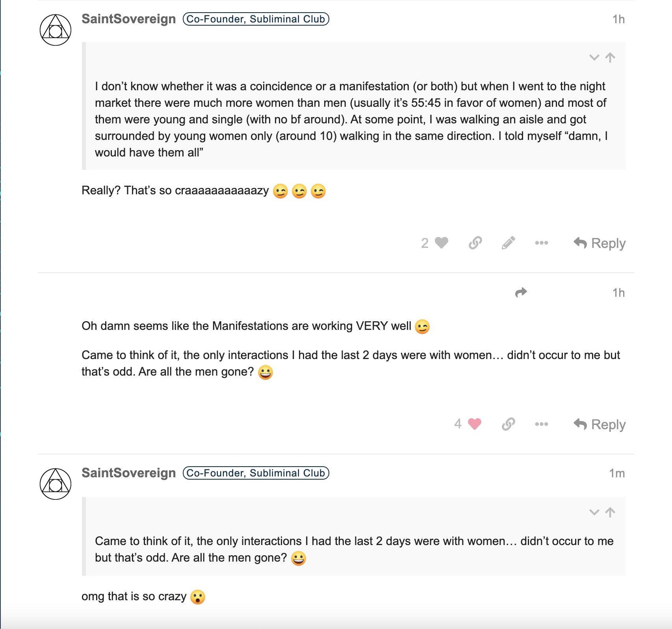Viewport: 672px width, 629px height.
Task: Unlike the second post with the pink heart
Action: pos(475,424)
